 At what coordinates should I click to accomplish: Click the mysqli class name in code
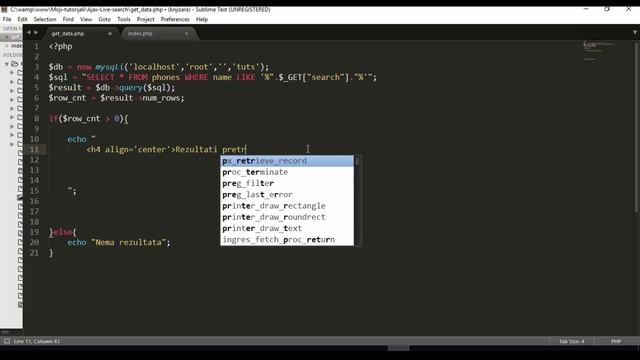pos(109,67)
